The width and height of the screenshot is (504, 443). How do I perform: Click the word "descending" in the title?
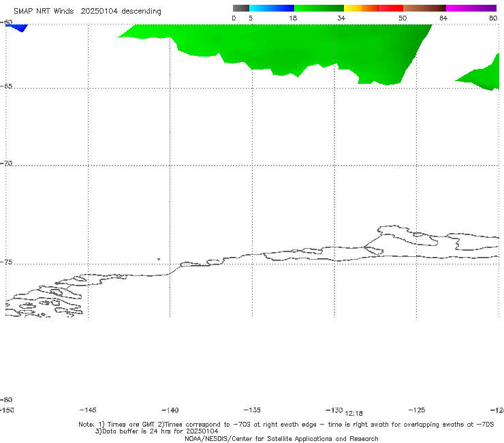coord(141,12)
